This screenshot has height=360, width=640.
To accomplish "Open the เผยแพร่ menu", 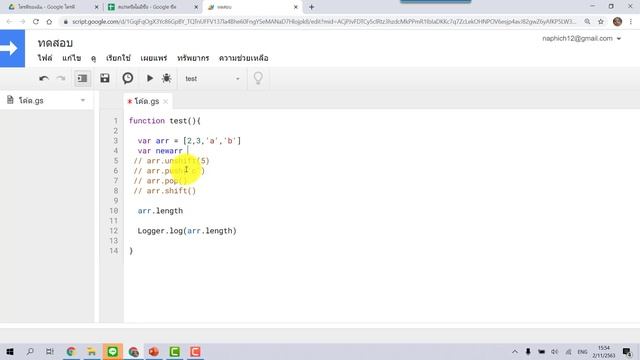I will pos(153,58).
